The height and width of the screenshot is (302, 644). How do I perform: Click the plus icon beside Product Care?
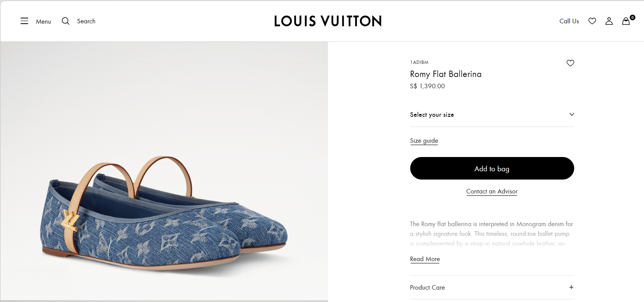571,287
